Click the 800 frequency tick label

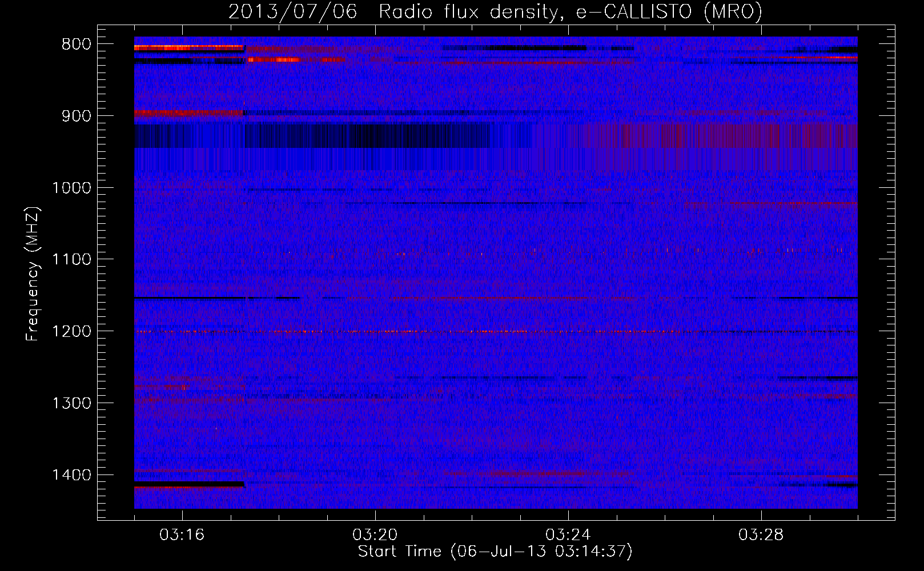pyautogui.click(x=77, y=45)
